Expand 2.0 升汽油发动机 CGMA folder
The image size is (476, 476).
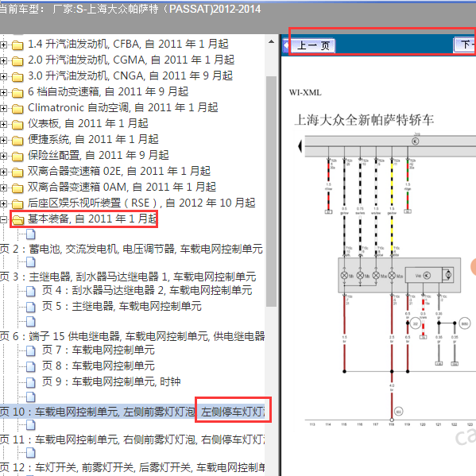click(x=3, y=60)
